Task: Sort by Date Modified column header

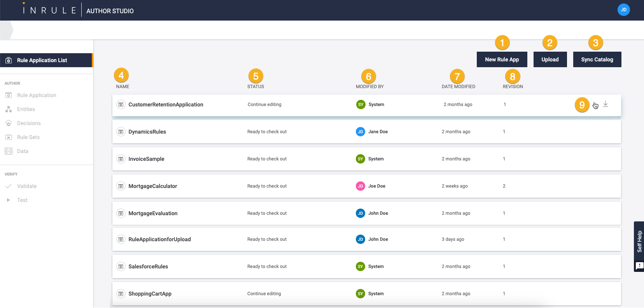Action: click(x=458, y=87)
